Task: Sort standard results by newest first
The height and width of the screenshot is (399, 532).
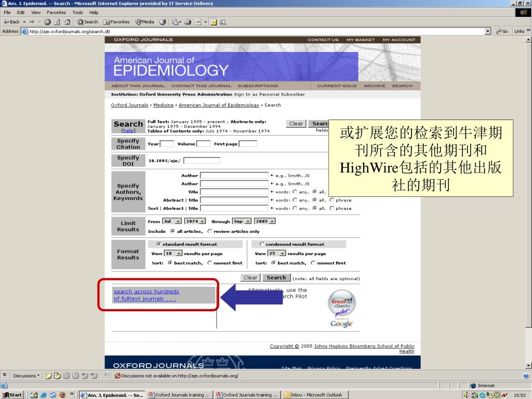Action: [x=210, y=262]
